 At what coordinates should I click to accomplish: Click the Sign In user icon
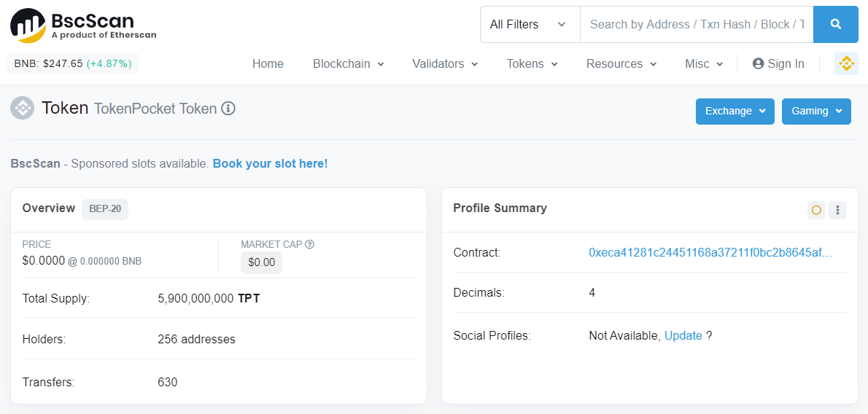click(x=758, y=63)
